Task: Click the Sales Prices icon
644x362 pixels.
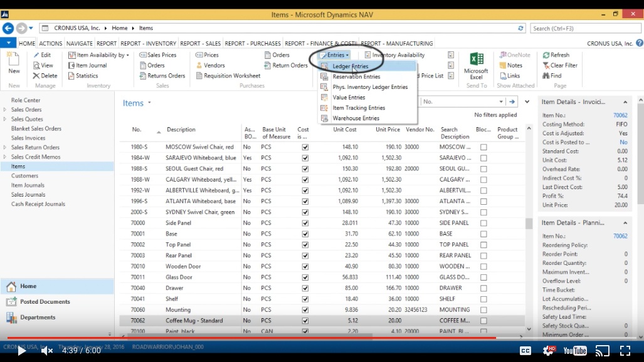Action: point(142,55)
